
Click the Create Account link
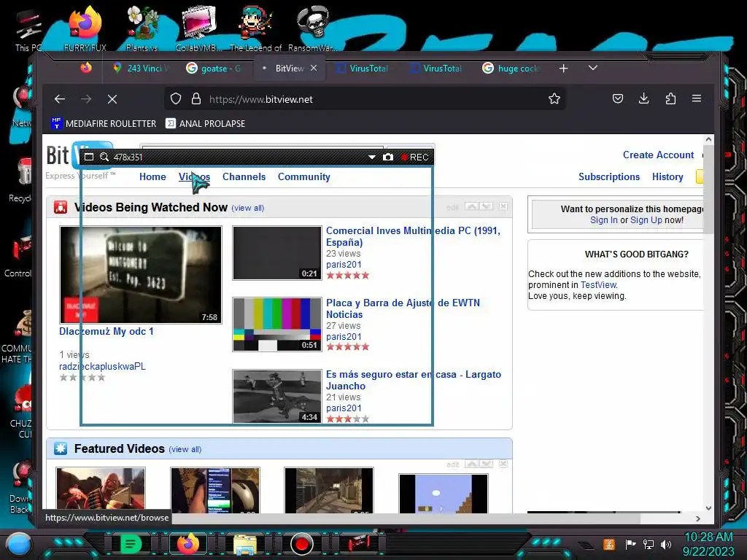[x=658, y=155]
